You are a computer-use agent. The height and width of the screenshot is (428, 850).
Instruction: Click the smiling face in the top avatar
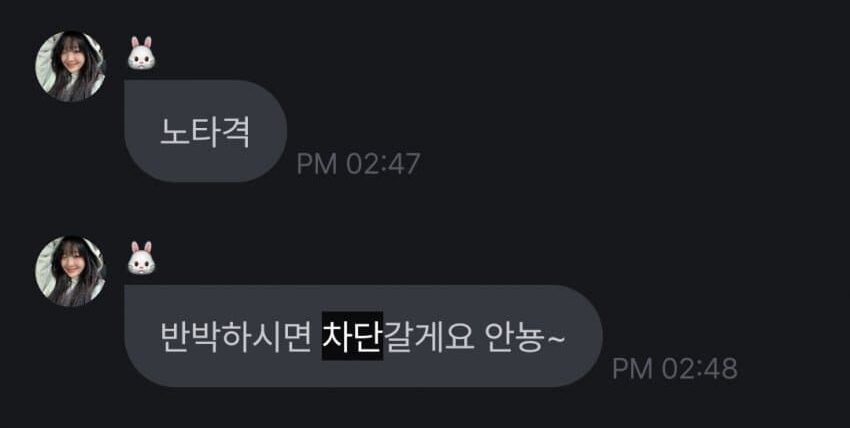pos(70,62)
